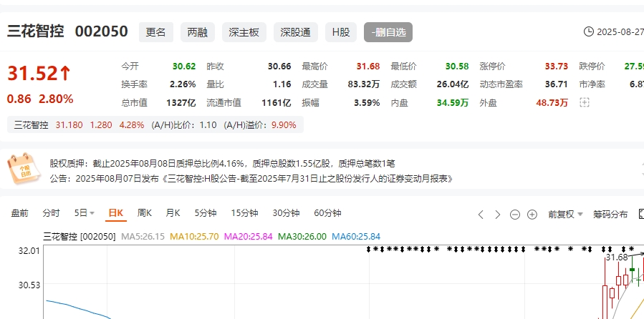Click the MA10:25.70 indicator label
The image size is (644, 319).
click(194, 237)
